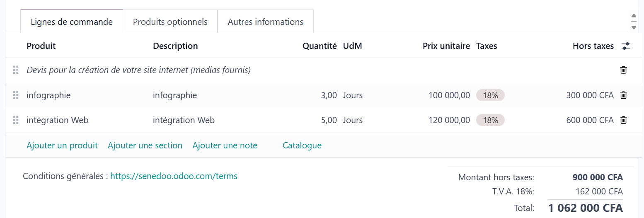Edit the 100 000,00 unit price field
The width and height of the screenshot is (644, 218).
click(x=449, y=95)
